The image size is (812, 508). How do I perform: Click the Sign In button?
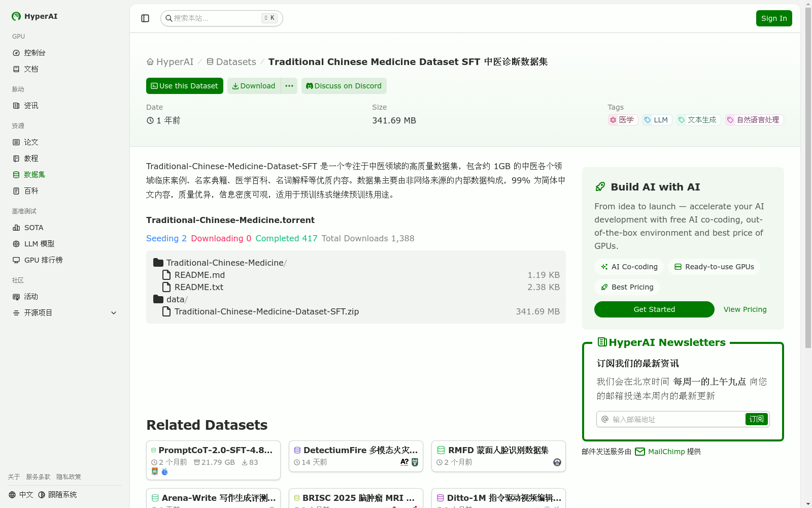[774, 18]
